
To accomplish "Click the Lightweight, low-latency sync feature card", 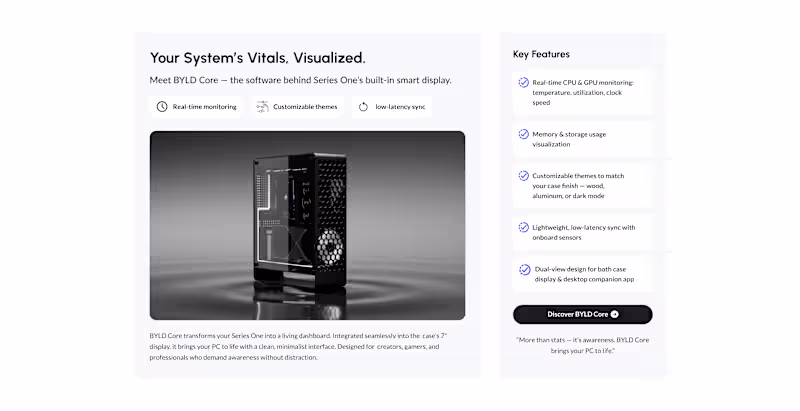I will [583, 233].
